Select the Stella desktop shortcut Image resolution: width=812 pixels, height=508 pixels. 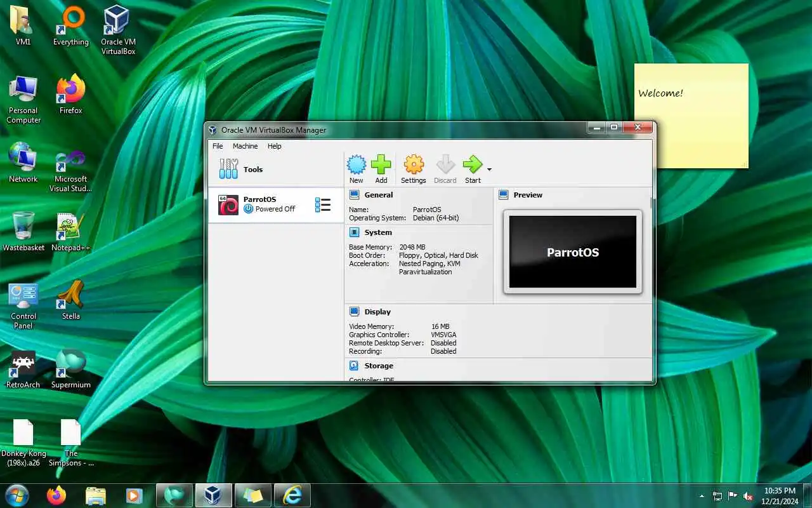tap(71, 300)
